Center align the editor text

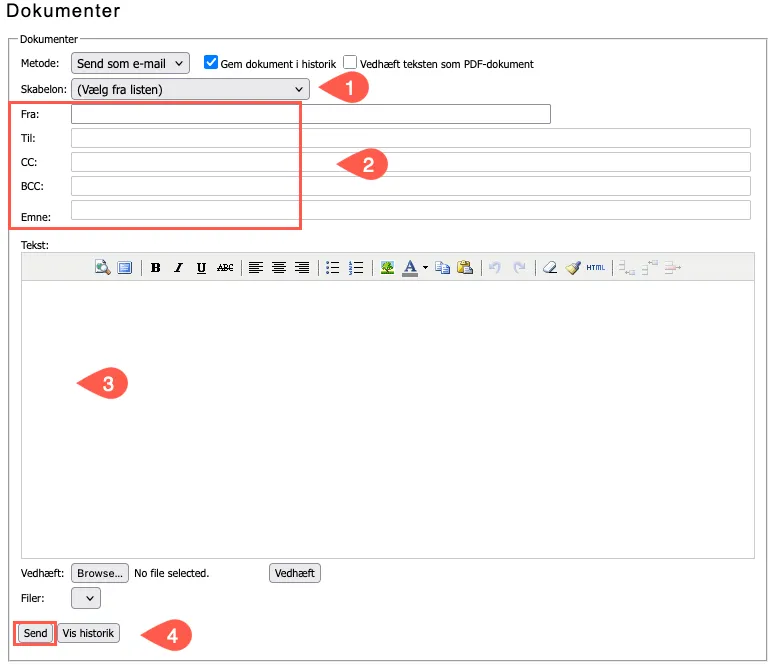279,268
